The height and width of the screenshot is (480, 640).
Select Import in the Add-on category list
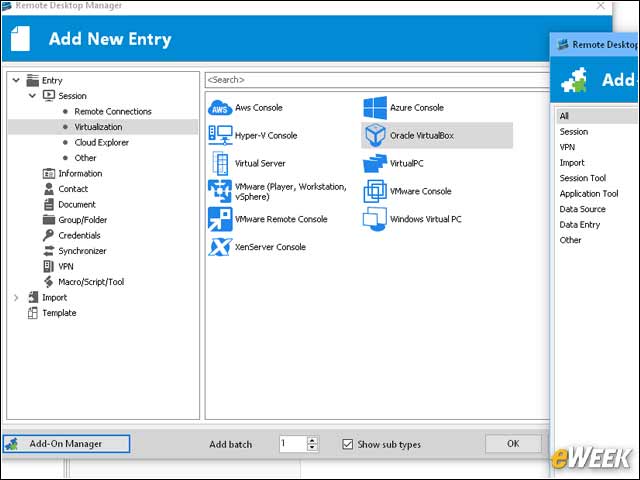click(572, 162)
